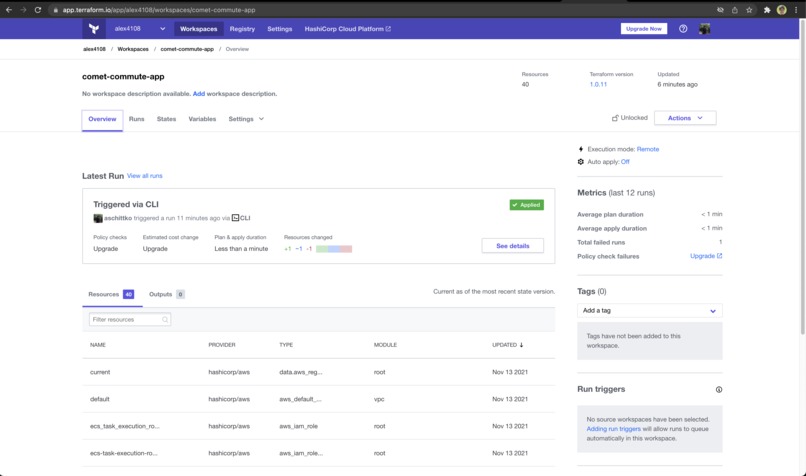The width and height of the screenshot is (806, 476).
Task: Select the Overview tab
Action: 102,119
